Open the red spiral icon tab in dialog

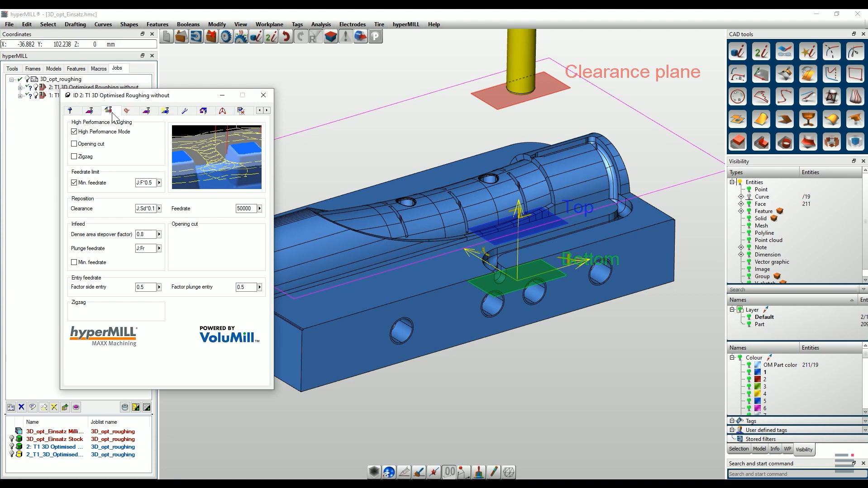(x=127, y=110)
